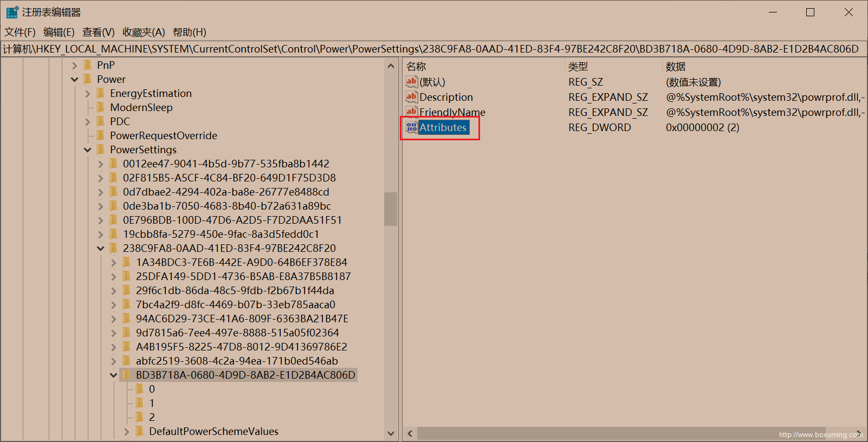868x442 pixels.
Task: Select the DefaultPowerSchemeValues tree key
Action: coord(213,431)
